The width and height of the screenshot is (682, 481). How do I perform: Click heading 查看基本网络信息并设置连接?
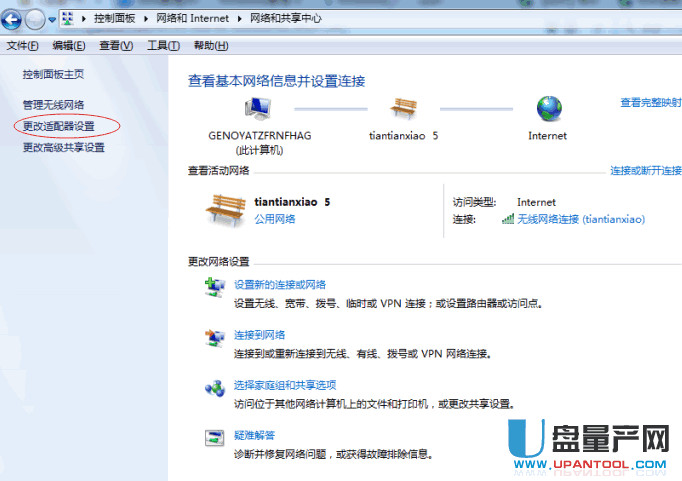pos(277,81)
